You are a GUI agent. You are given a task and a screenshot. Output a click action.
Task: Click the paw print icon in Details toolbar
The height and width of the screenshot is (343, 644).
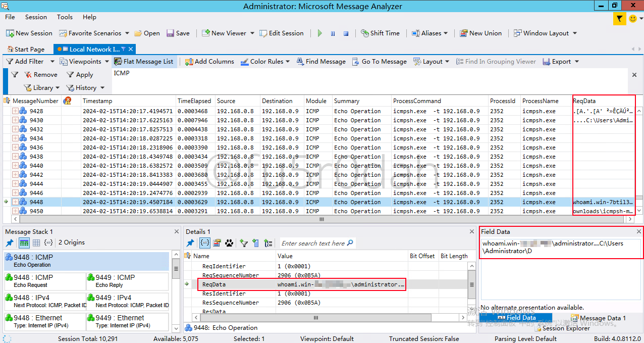229,243
